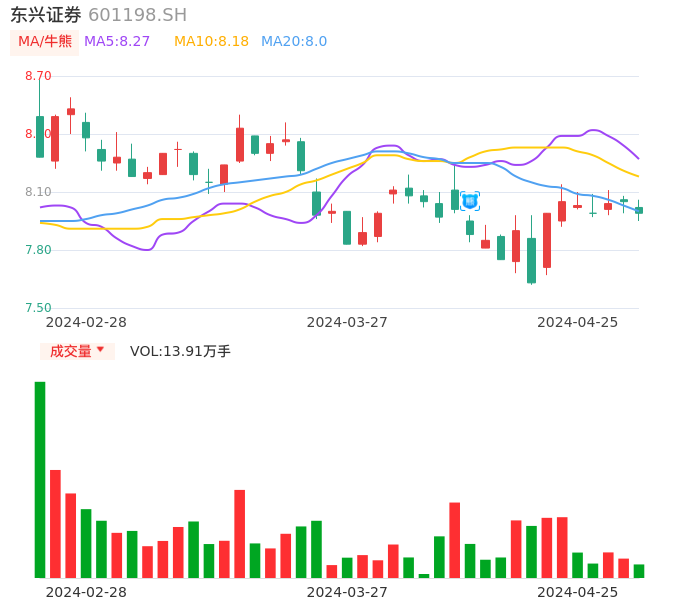
Task: Click the 8.10 price axis label
Action: (x=38, y=192)
